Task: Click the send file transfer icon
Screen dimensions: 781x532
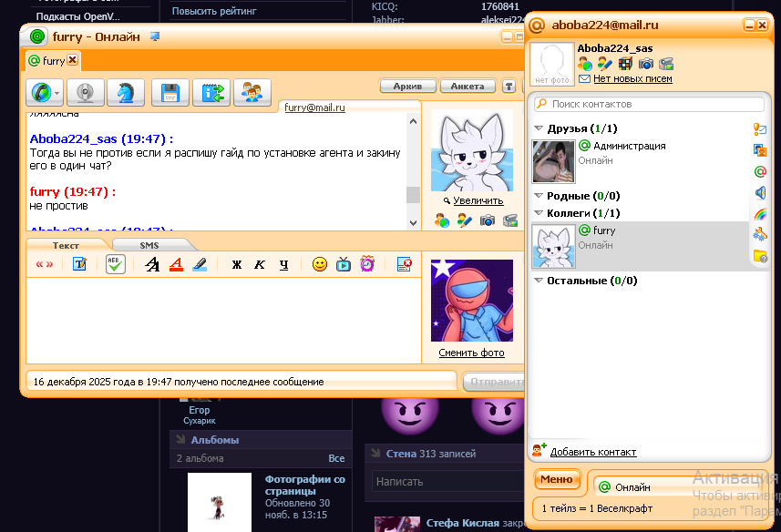Action: [x=211, y=93]
